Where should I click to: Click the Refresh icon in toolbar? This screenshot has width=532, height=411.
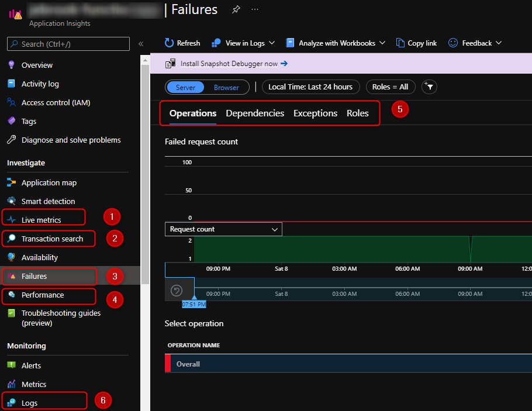[169, 43]
